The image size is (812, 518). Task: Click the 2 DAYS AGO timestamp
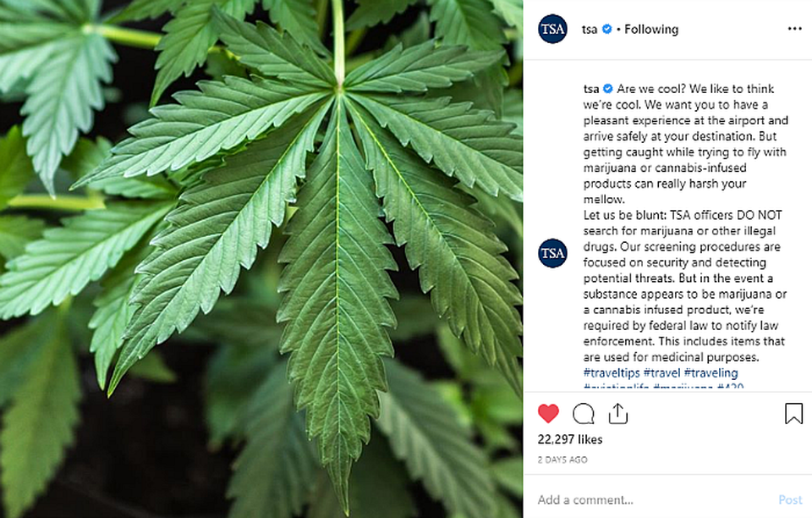tap(562, 460)
